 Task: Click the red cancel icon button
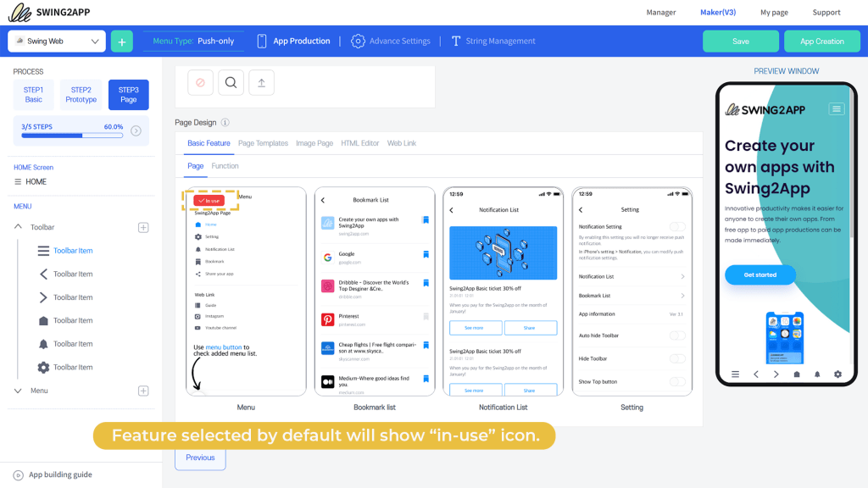pos(200,83)
